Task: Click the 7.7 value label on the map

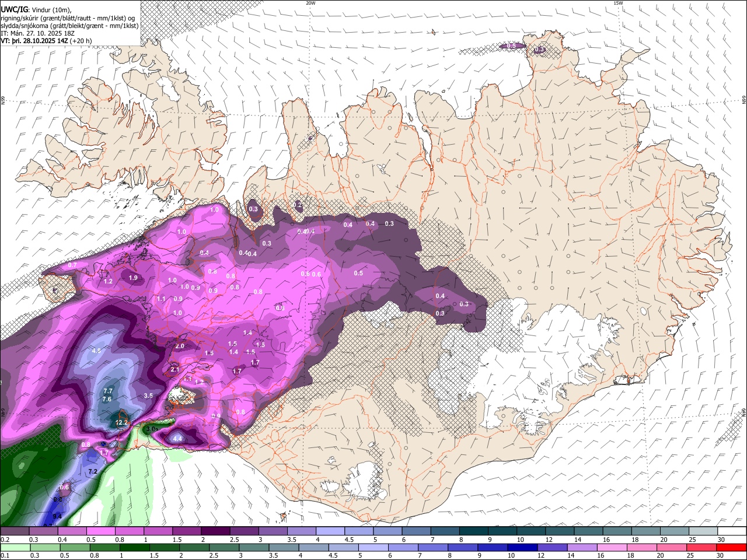Action: click(107, 391)
